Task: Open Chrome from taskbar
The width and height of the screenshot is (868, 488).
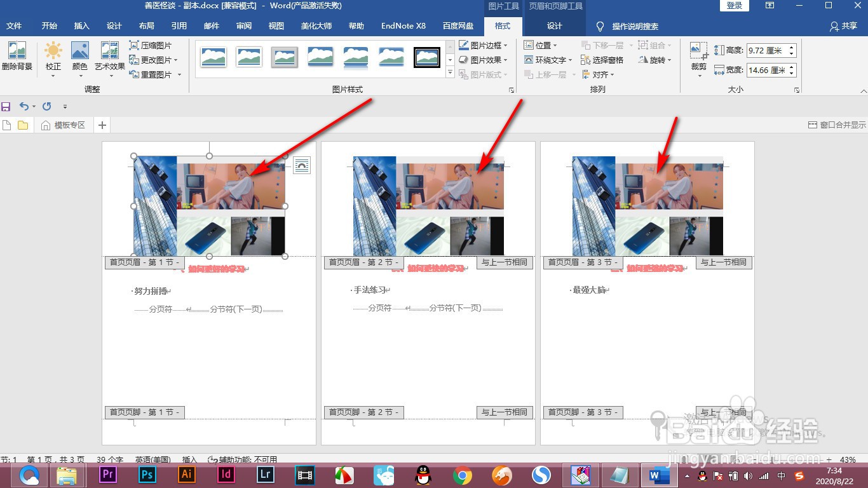Action: (463, 475)
